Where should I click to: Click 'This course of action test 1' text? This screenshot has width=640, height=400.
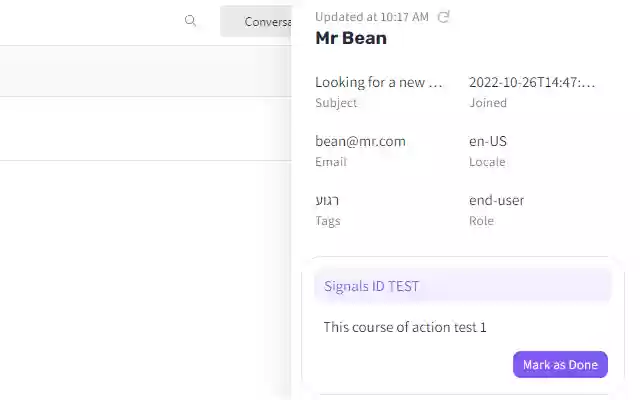point(405,327)
